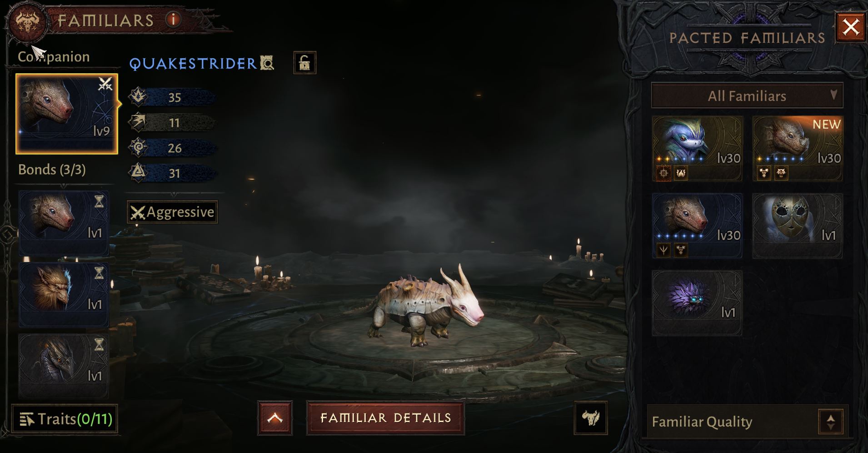The image size is (868, 453).
Task: Select the NEW lv30 familiar card
Action: (798, 149)
